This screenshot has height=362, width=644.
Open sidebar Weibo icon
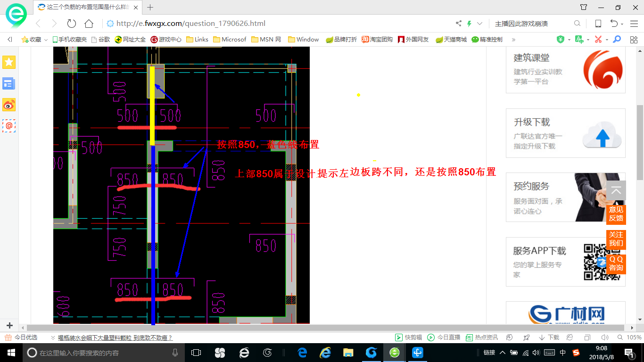(9, 105)
